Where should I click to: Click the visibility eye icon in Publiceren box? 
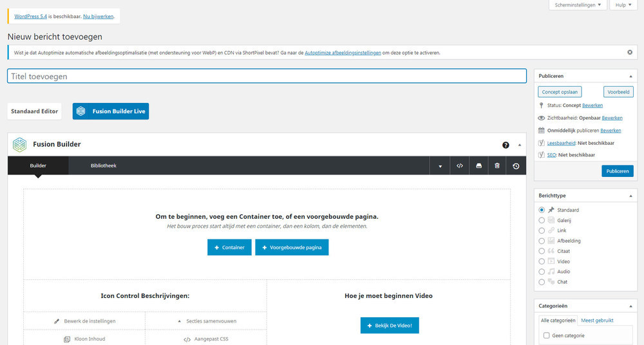pos(542,118)
